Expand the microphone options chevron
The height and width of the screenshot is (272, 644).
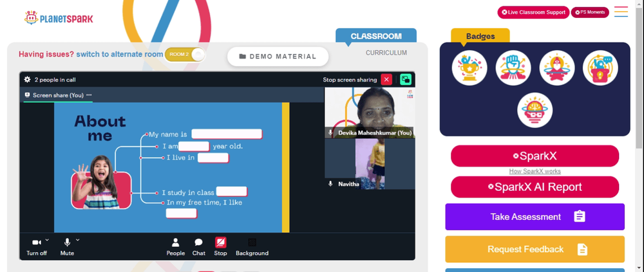(x=78, y=240)
